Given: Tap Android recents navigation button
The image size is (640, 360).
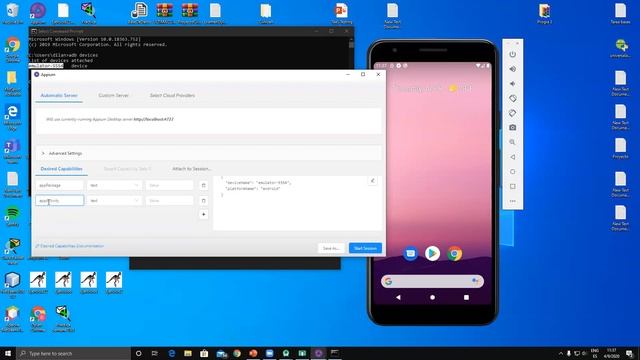Looking at the screenshot, I should (466, 298).
